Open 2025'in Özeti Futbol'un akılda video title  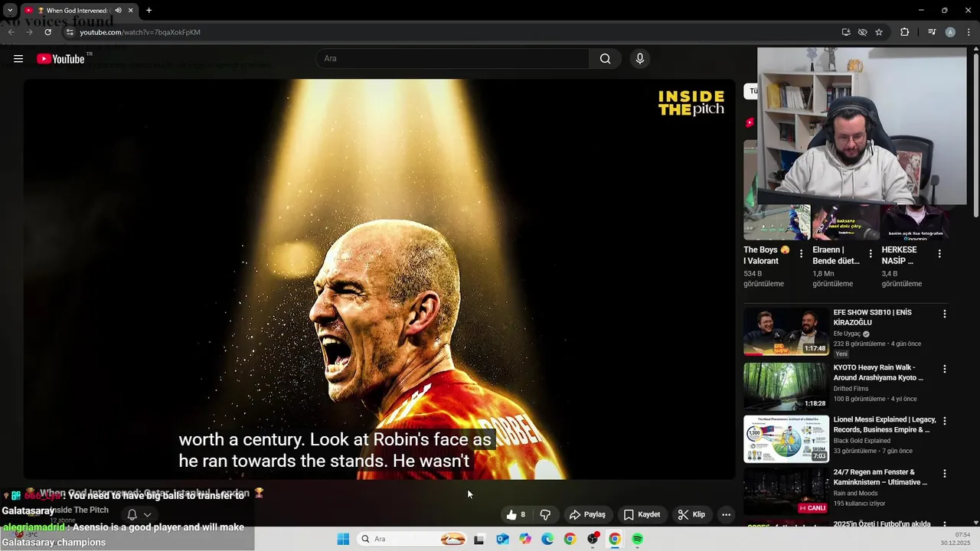tap(882, 524)
